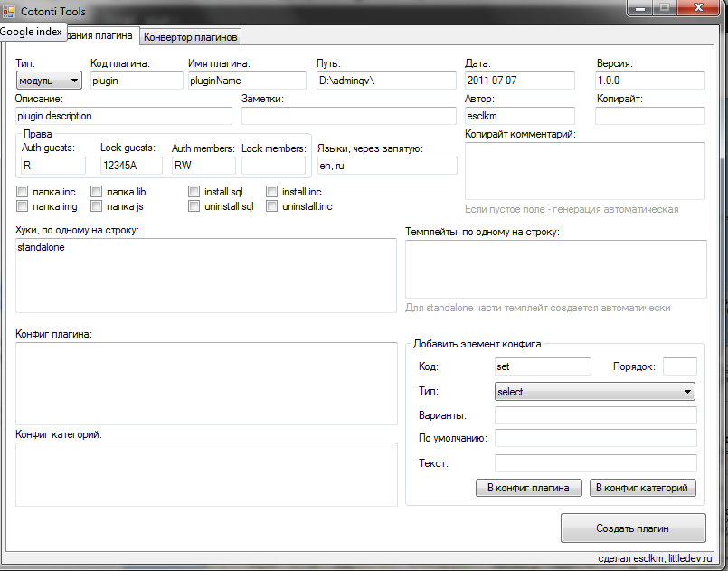Focus the empty Lock members field

[273, 166]
